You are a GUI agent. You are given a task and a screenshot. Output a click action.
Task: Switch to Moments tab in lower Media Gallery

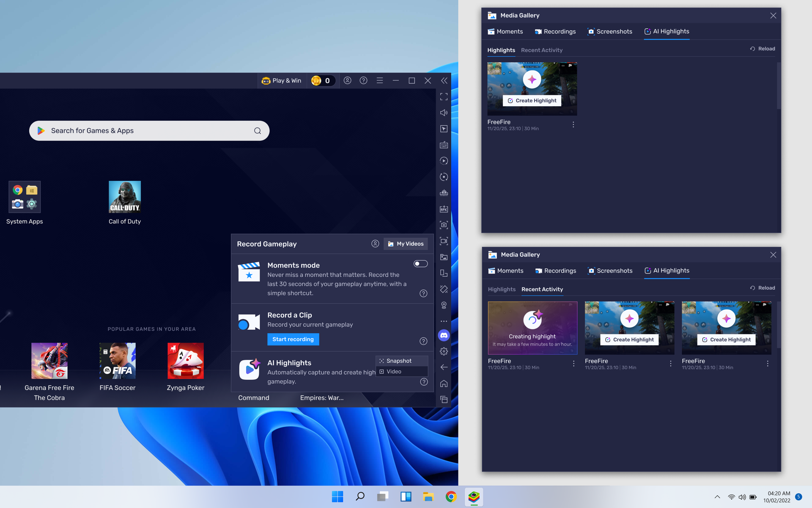[x=505, y=271]
